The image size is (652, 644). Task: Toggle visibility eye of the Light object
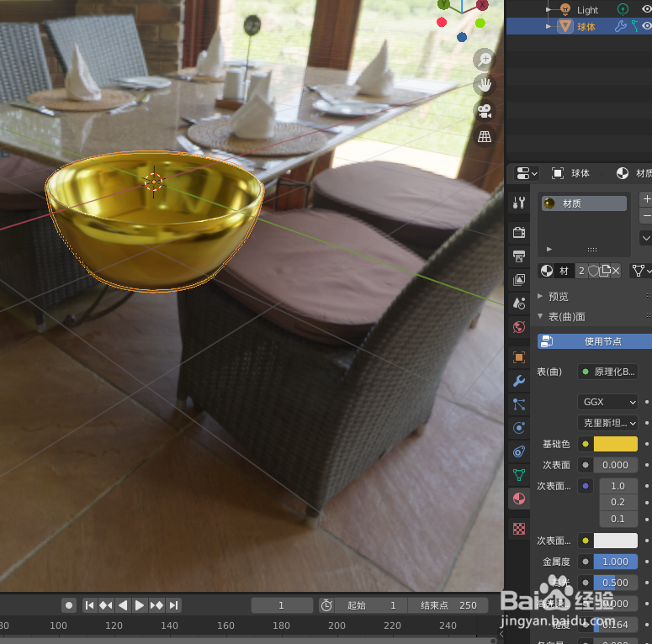pyautogui.click(x=647, y=8)
